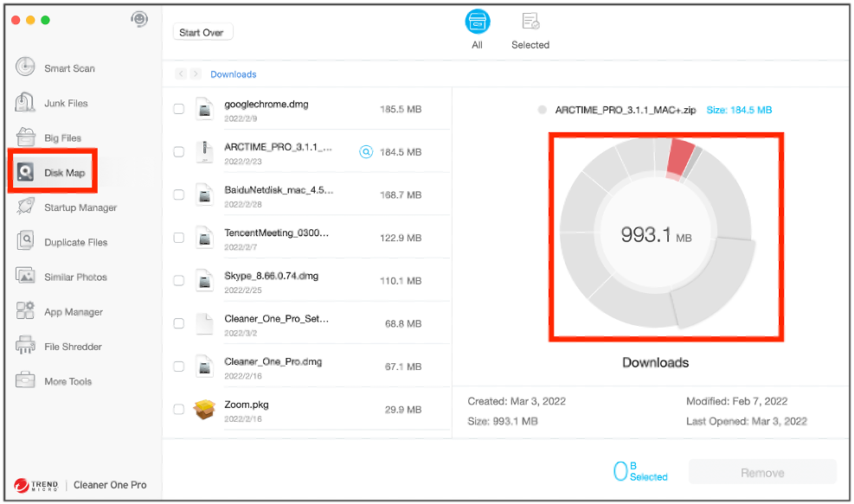Navigate back with the left chevron
854x504 pixels.
tap(181, 74)
